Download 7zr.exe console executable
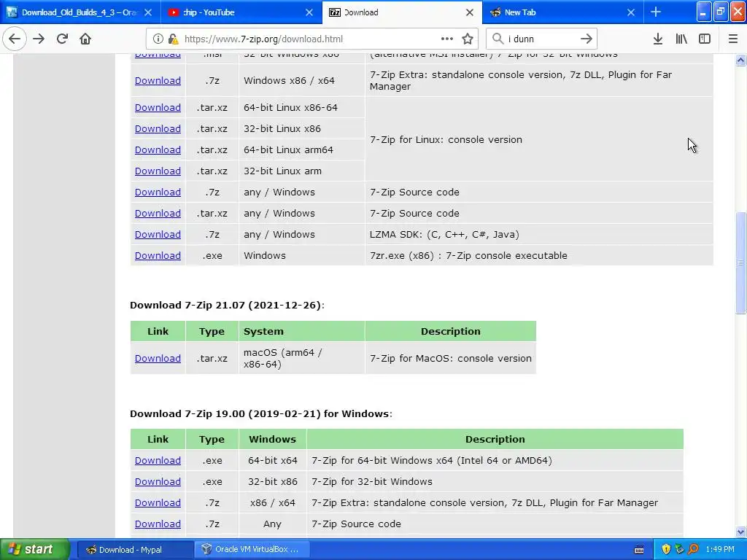 point(158,255)
